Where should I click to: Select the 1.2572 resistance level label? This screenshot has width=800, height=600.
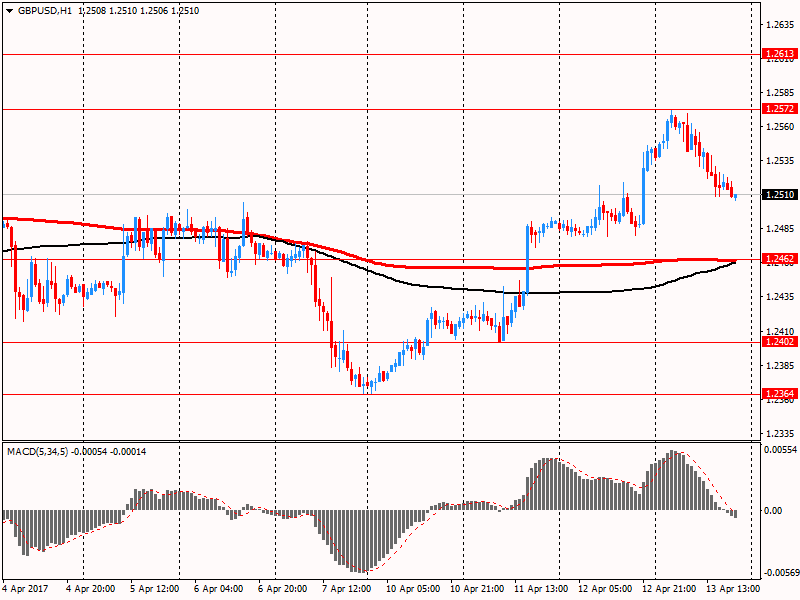point(780,109)
